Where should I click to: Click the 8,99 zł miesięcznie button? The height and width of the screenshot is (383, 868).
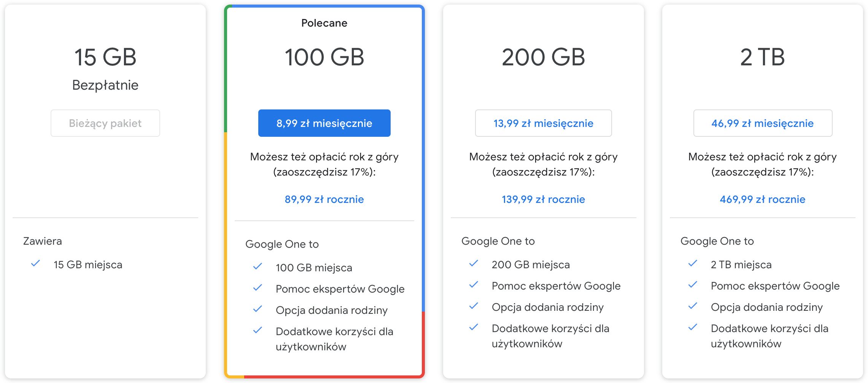click(324, 123)
